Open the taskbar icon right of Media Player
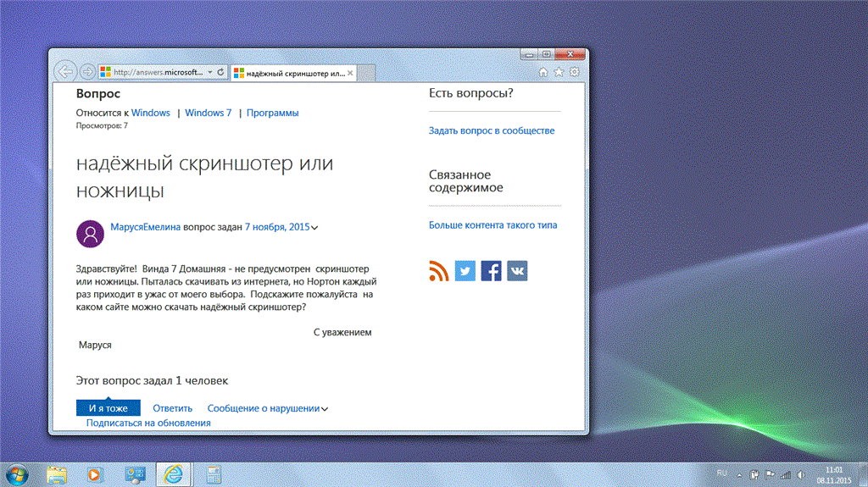The image size is (868, 487). pyautogui.click(x=135, y=474)
